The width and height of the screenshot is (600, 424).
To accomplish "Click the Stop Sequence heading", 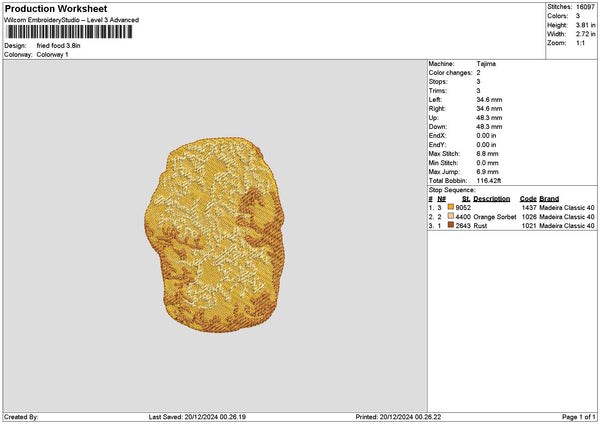I will coord(452,190).
